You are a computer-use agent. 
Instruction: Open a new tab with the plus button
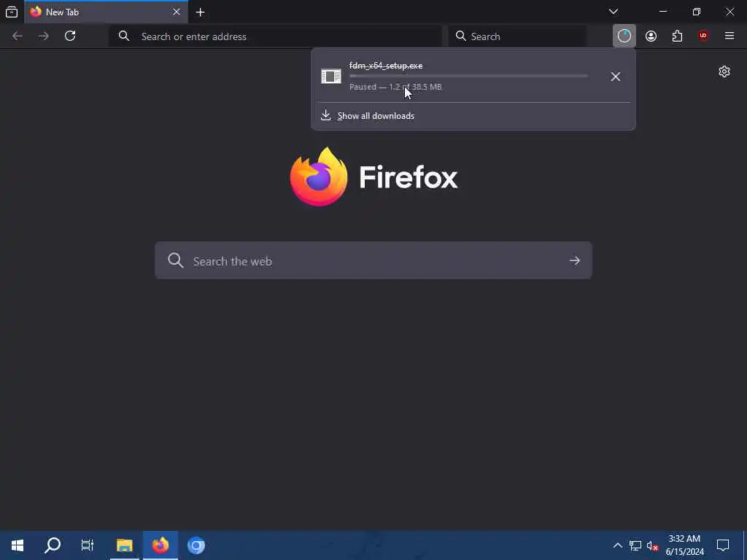[201, 12]
